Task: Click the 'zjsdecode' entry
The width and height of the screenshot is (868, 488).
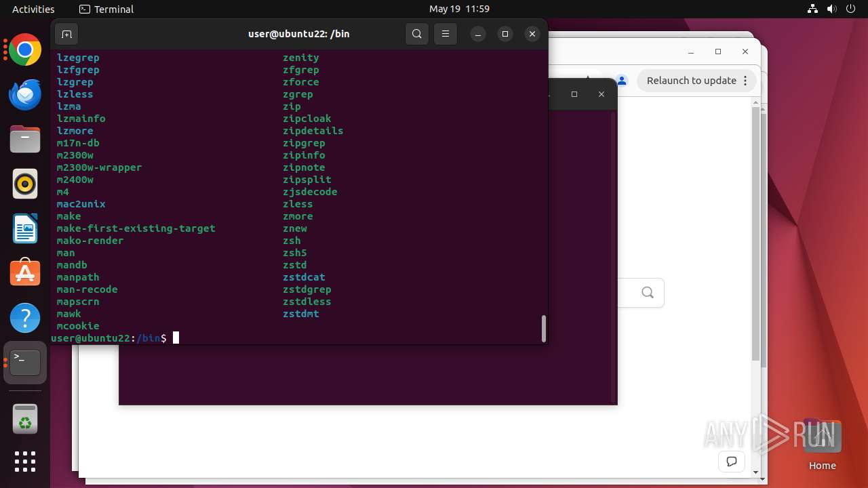Action: 310,192
